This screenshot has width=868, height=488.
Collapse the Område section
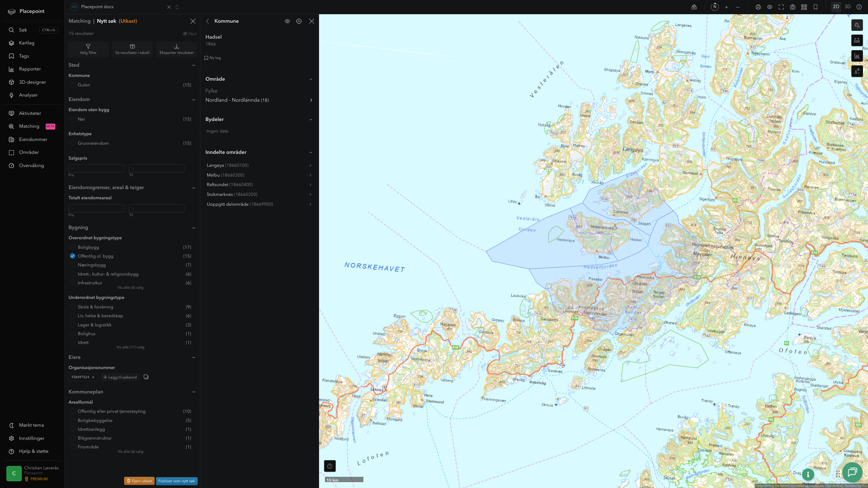[311, 79]
